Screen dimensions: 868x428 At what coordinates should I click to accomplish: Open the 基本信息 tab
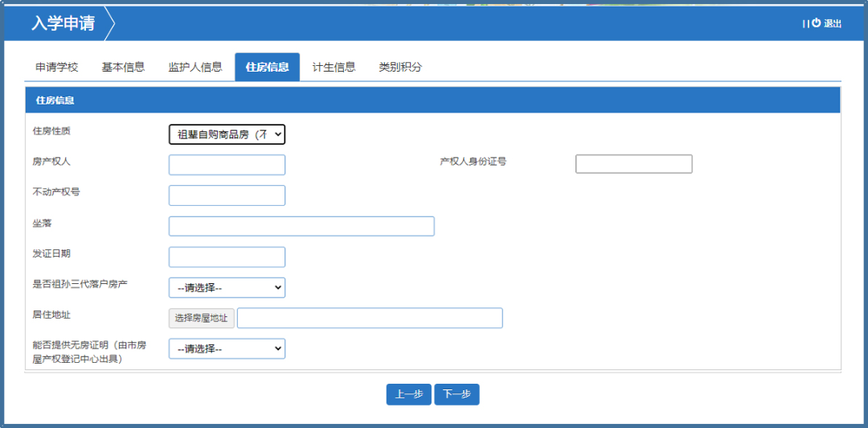point(123,67)
